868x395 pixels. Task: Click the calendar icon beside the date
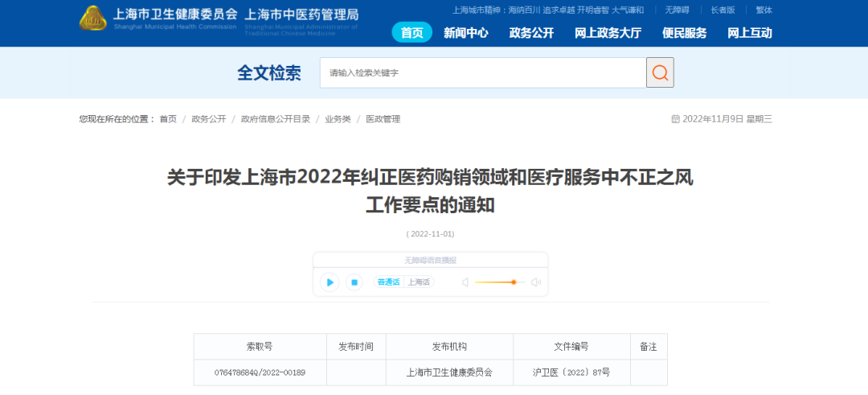pos(675,119)
